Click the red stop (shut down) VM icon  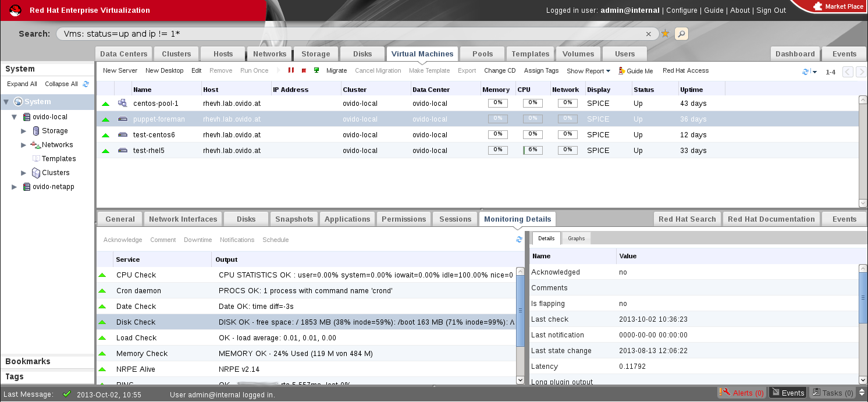click(x=304, y=70)
